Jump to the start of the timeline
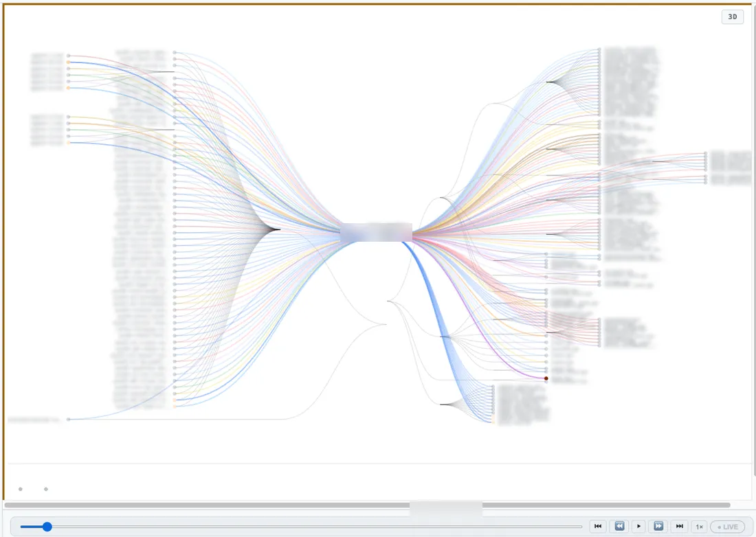 (x=598, y=527)
